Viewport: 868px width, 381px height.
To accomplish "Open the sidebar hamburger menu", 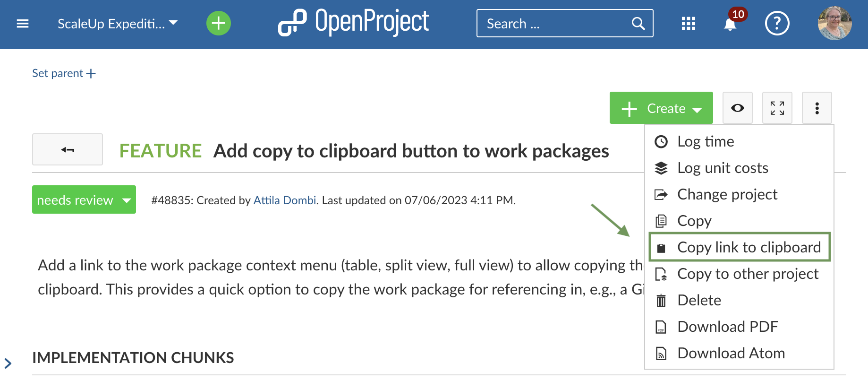I will (22, 23).
